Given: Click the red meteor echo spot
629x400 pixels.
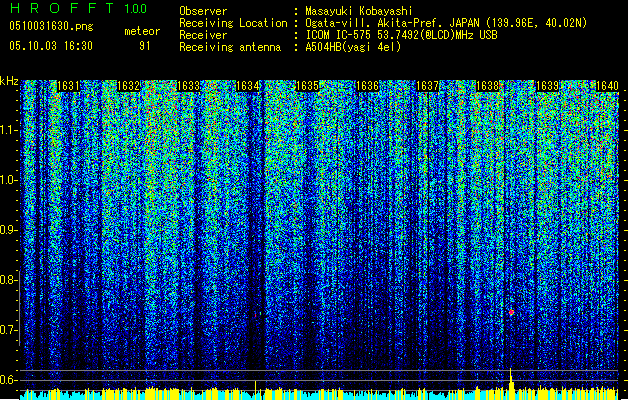Looking at the screenshot, I should [x=511, y=313].
